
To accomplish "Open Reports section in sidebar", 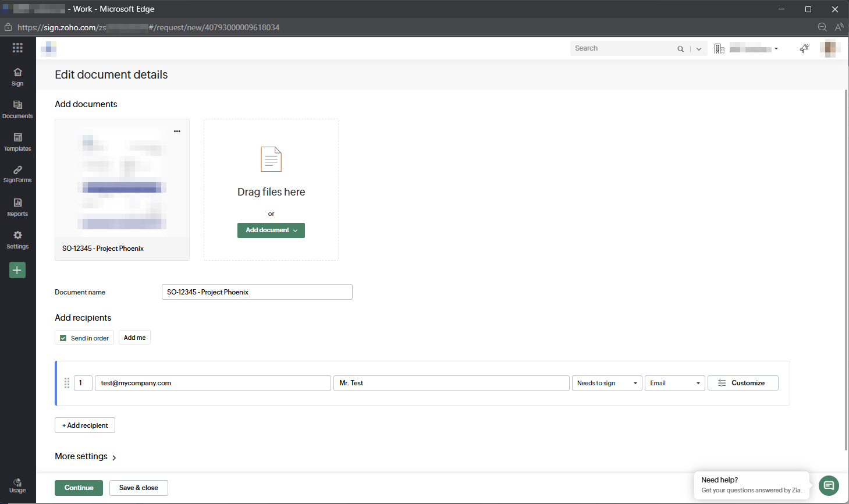I will [x=17, y=207].
